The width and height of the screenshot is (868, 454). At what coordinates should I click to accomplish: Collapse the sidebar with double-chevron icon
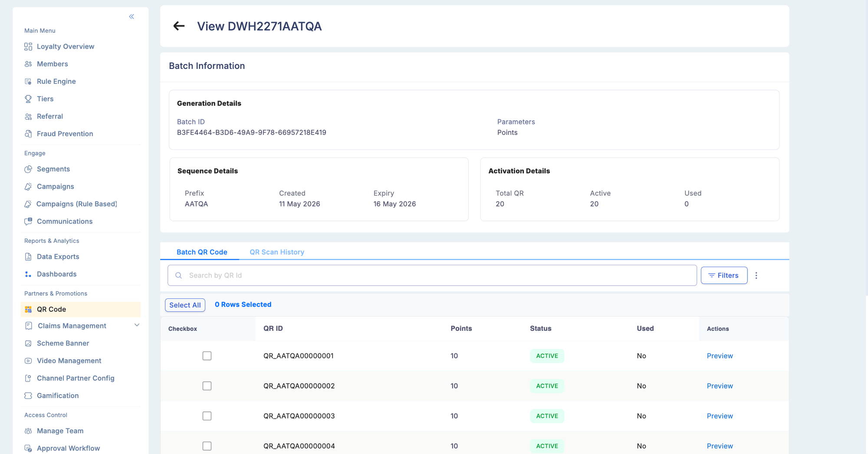tap(132, 16)
